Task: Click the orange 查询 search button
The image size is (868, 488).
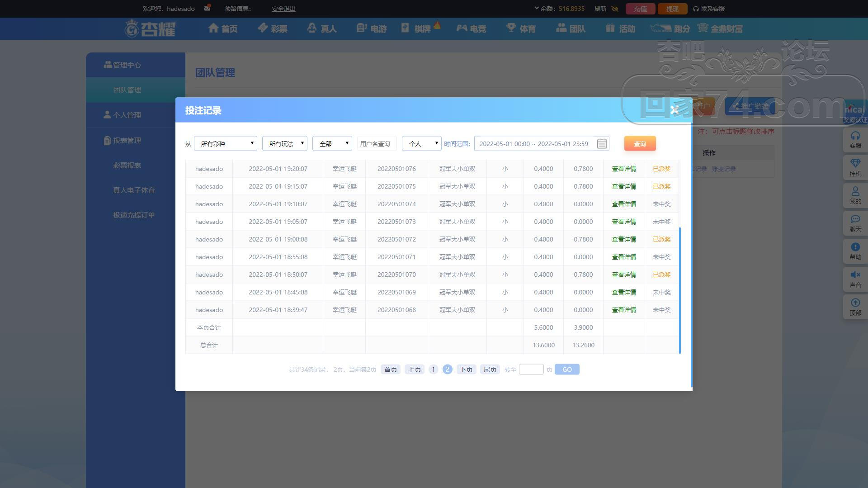Action: tap(640, 143)
